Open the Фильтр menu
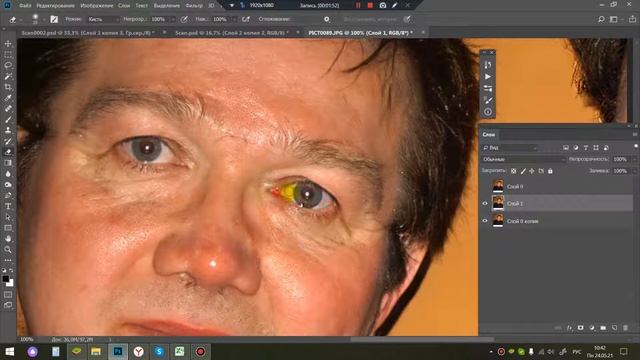Screen dimensions: 640x360 194,6
